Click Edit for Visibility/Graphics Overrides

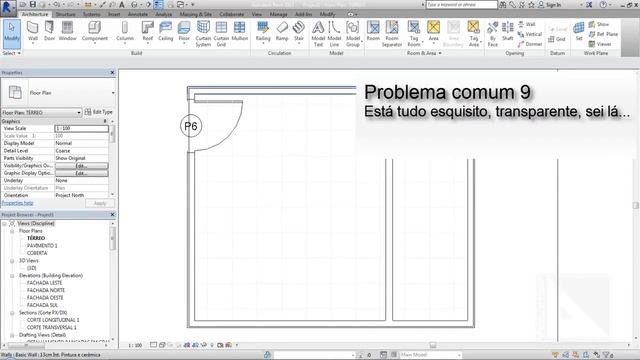(82, 166)
